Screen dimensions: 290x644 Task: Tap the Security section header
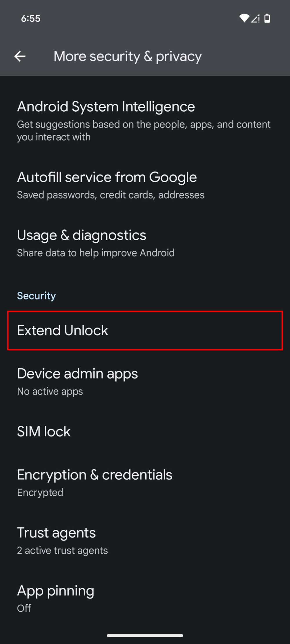pos(36,296)
